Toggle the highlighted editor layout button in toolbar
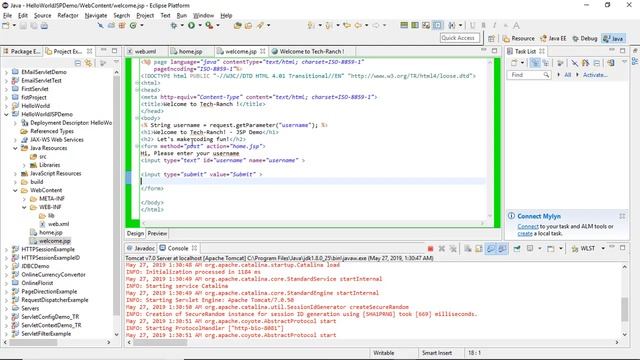The image size is (640, 360). coord(437,25)
